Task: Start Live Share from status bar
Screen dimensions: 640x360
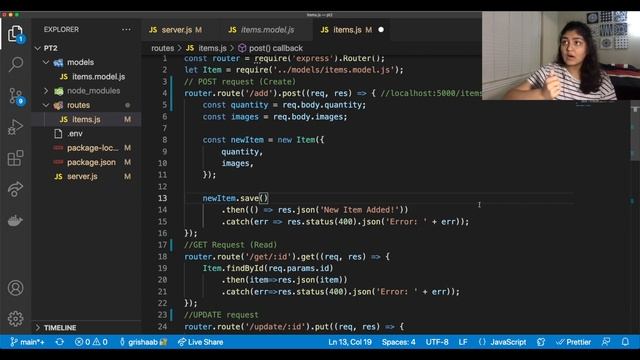Action: (x=200, y=342)
